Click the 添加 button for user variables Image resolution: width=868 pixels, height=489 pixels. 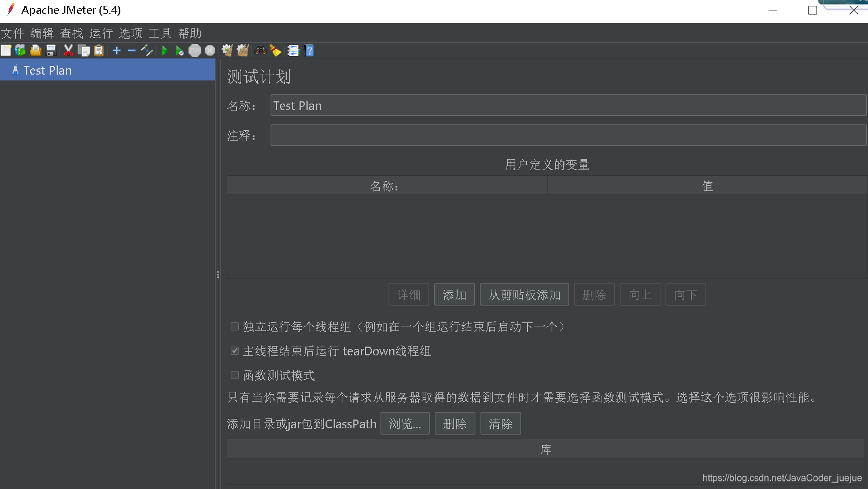pos(455,295)
